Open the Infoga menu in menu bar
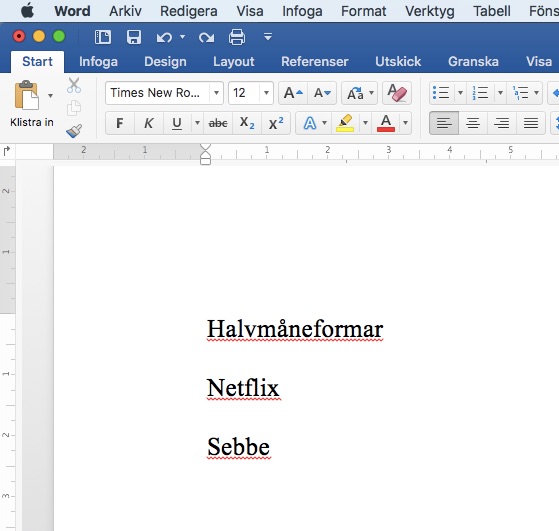 (302, 11)
